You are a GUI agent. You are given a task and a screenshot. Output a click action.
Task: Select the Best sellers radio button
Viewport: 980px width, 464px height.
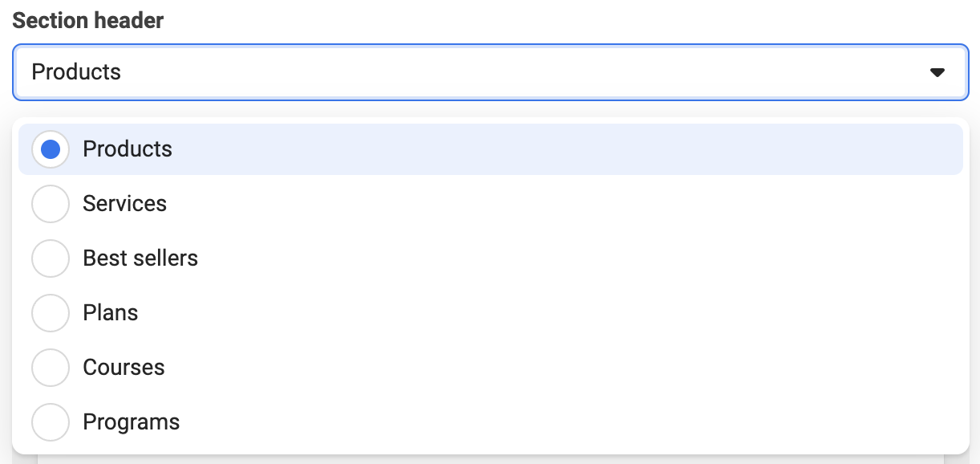tap(51, 258)
